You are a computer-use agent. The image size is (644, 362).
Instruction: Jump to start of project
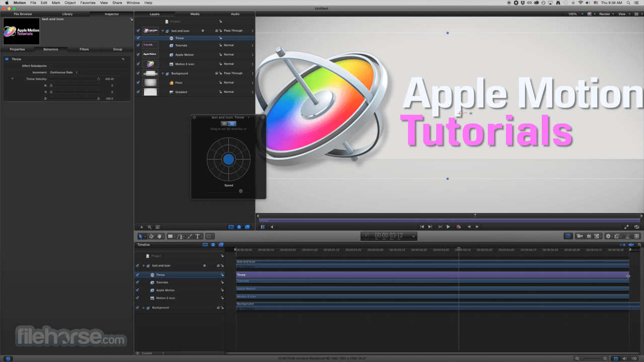(422, 227)
